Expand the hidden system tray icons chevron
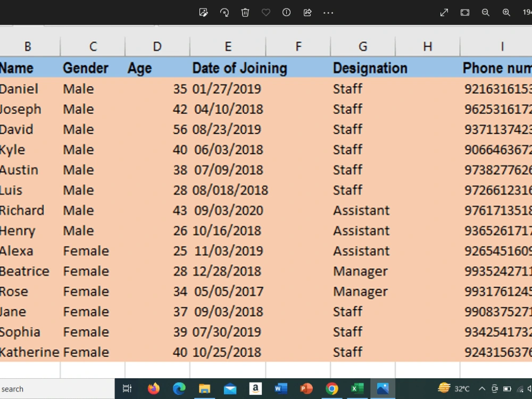This screenshot has height=399, width=532. (x=482, y=389)
